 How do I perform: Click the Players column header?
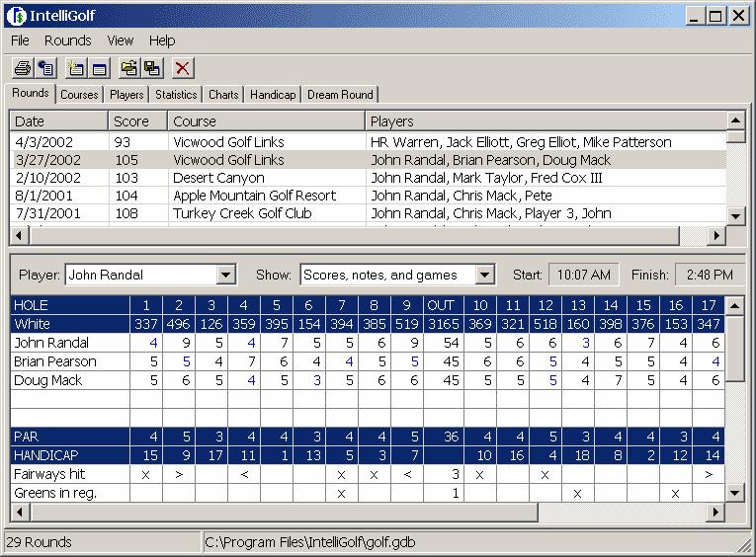point(546,121)
